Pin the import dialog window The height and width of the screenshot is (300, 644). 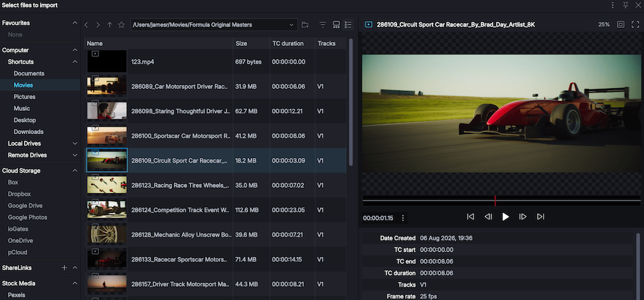[625, 5]
